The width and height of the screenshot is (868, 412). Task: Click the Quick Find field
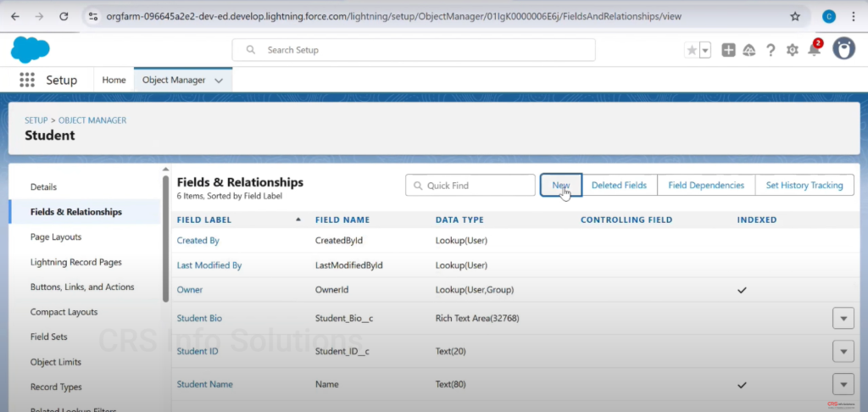click(470, 186)
